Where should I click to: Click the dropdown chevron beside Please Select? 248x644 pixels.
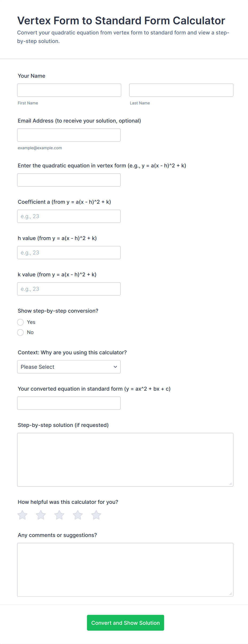pyautogui.click(x=115, y=367)
